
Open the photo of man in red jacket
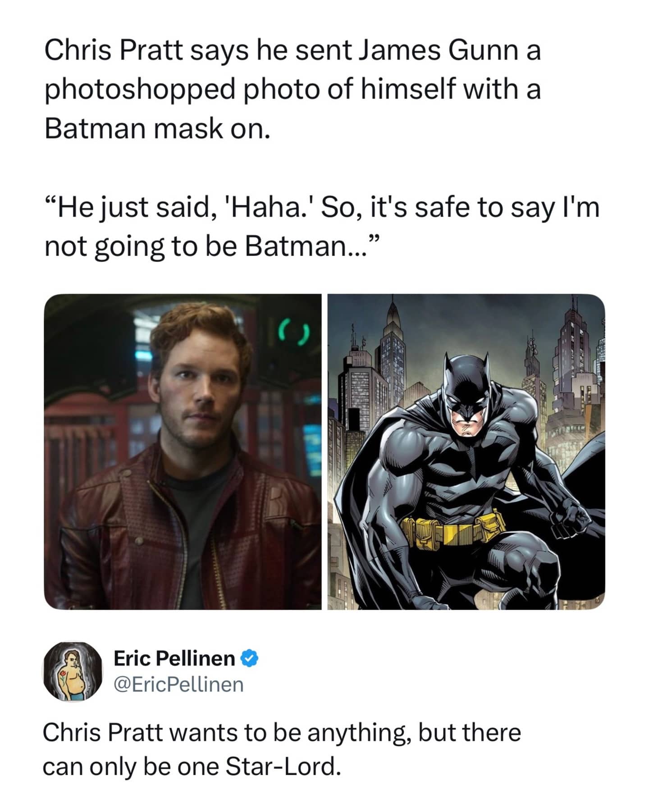click(x=183, y=452)
